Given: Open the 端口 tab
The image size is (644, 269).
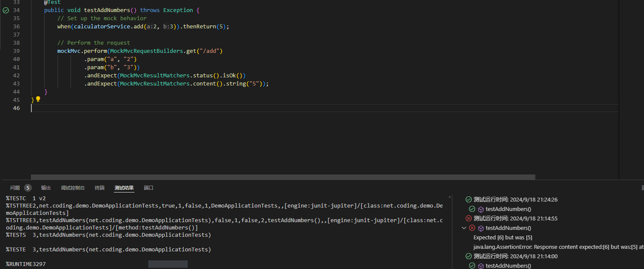Looking at the screenshot, I should 149,188.
